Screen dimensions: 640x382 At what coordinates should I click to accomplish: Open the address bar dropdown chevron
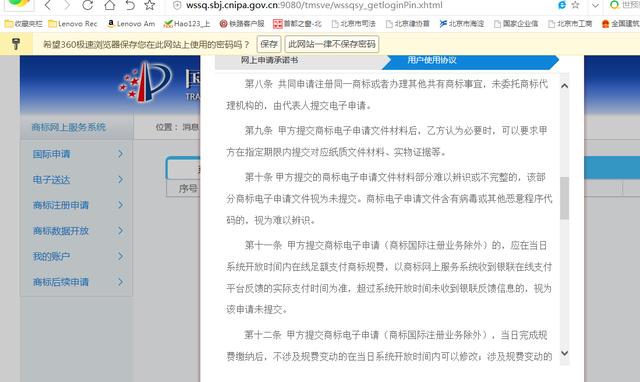click(595, 6)
